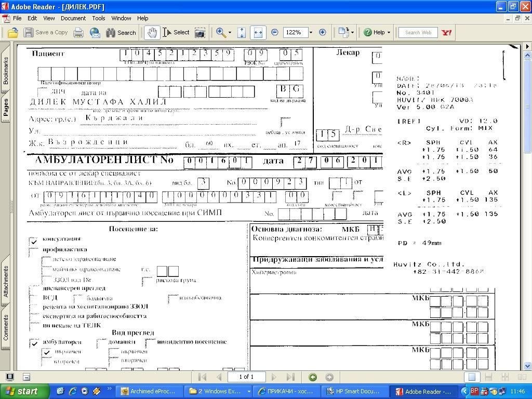Select the Hand tool
Image resolution: width=532 pixels, height=399 pixels.
151,32
